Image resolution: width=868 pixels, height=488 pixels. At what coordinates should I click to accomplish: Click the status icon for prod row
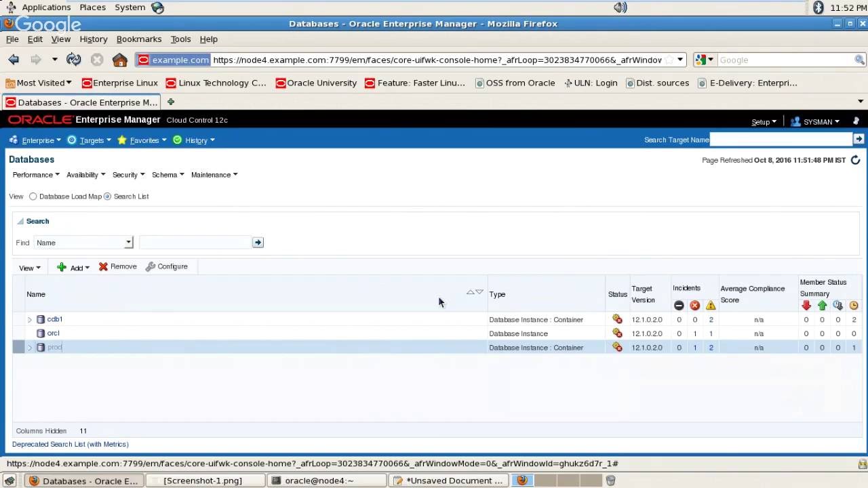click(x=617, y=347)
